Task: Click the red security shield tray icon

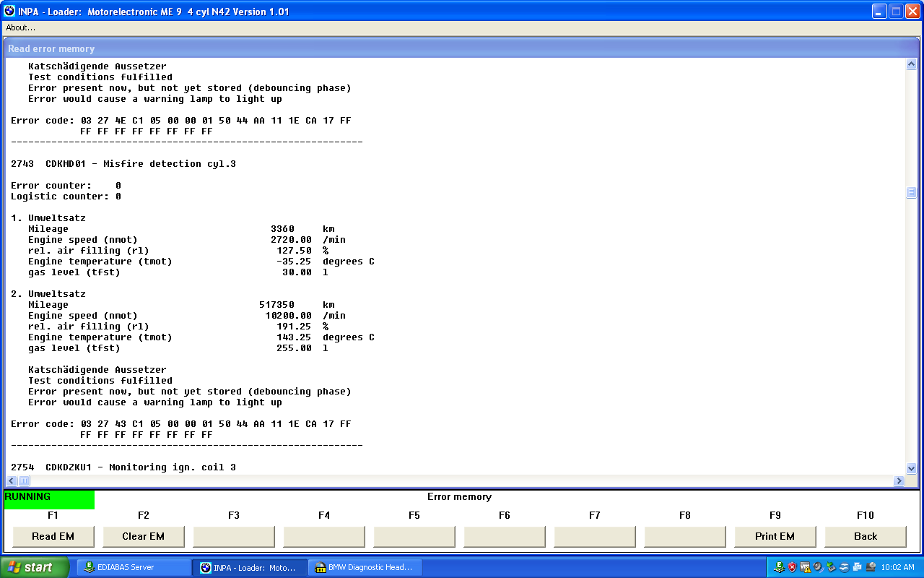Action: 792,567
